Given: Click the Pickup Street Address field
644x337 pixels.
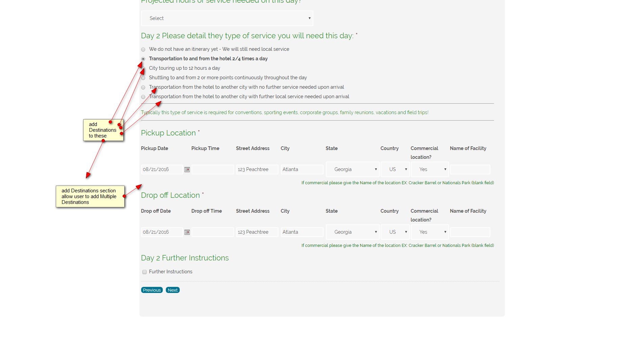Looking at the screenshot, I should pyautogui.click(x=257, y=169).
